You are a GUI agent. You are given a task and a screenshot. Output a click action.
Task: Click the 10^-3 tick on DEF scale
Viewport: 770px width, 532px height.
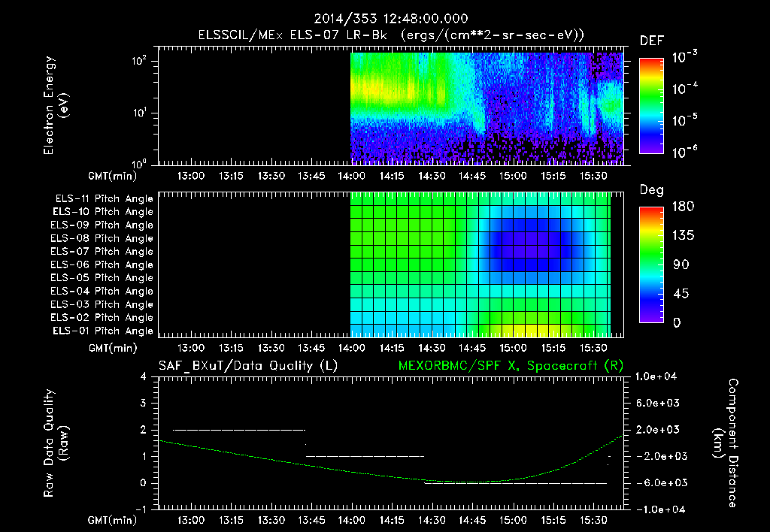(x=684, y=57)
